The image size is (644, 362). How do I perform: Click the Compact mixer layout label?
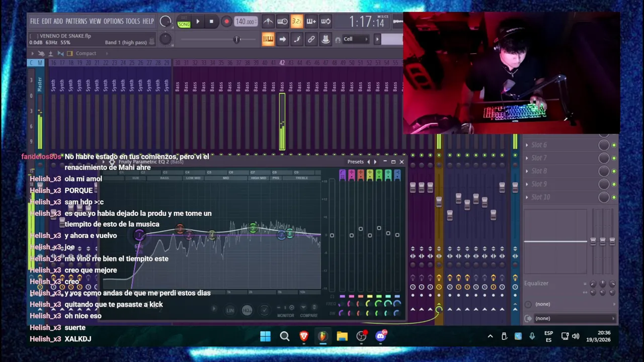pos(86,53)
